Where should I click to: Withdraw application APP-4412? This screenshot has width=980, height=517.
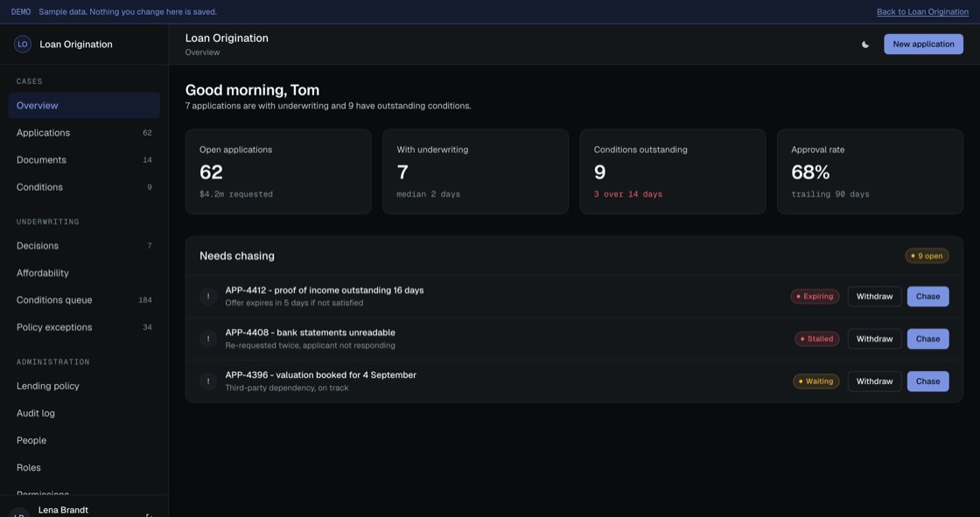tap(874, 297)
